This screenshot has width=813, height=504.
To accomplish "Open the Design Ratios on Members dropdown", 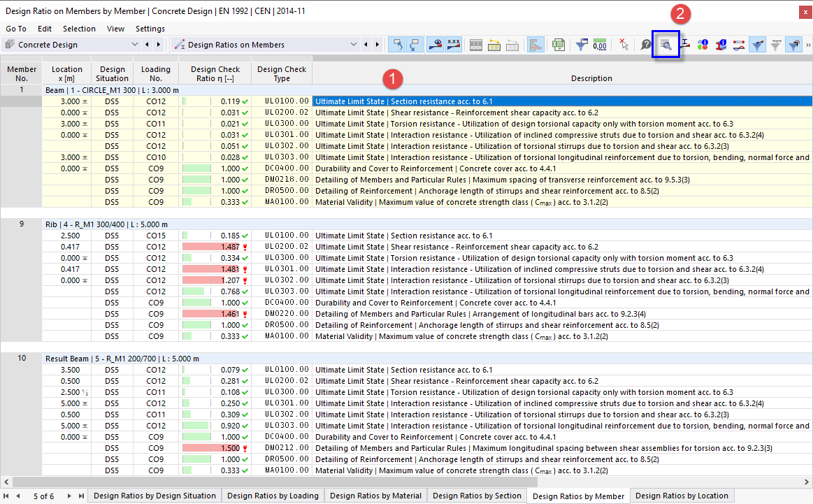I will pyautogui.click(x=353, y=45).
